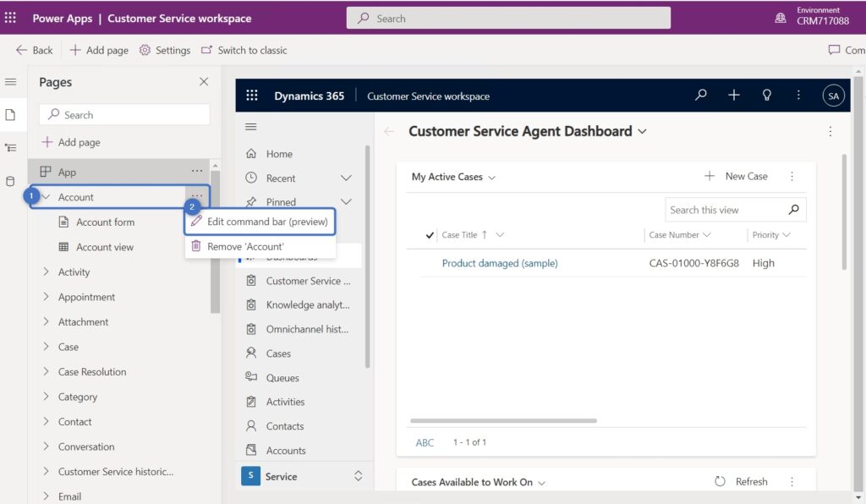Click the Environment icon in header
Viewport: 866px width, 504px height.
[781, 18]
